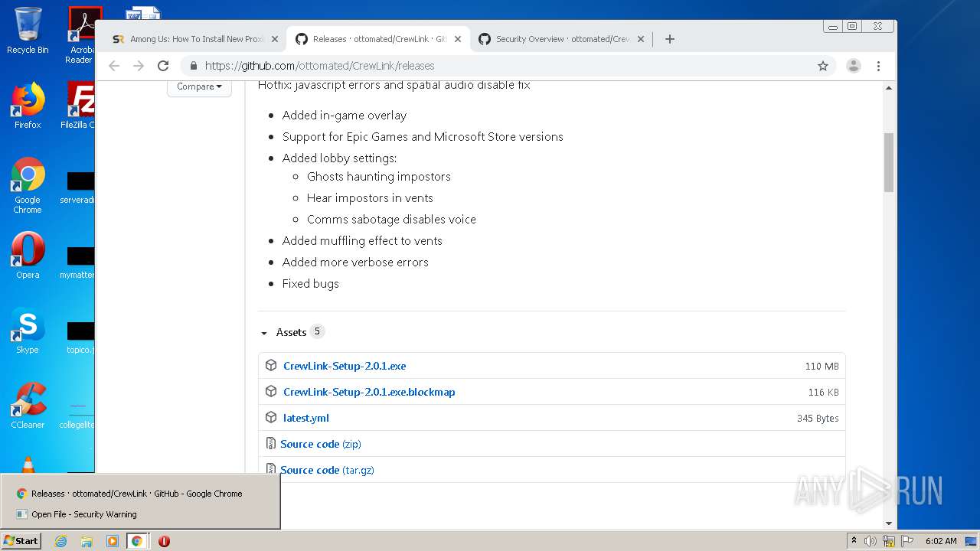Image resolution: width=980 pixels, height=551 pixels.
Task: Download Source code (zip)
Action: pos(320,444)
